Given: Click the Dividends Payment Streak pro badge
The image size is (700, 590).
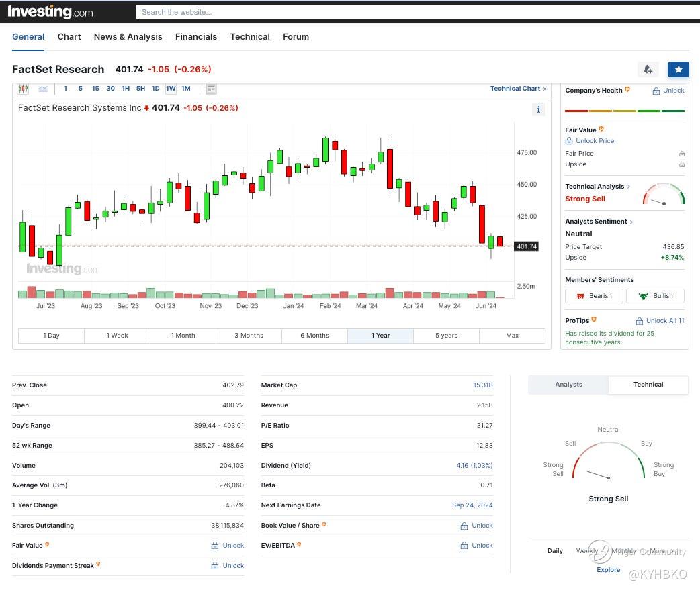Looking at the screenshot, I should 98,564.
